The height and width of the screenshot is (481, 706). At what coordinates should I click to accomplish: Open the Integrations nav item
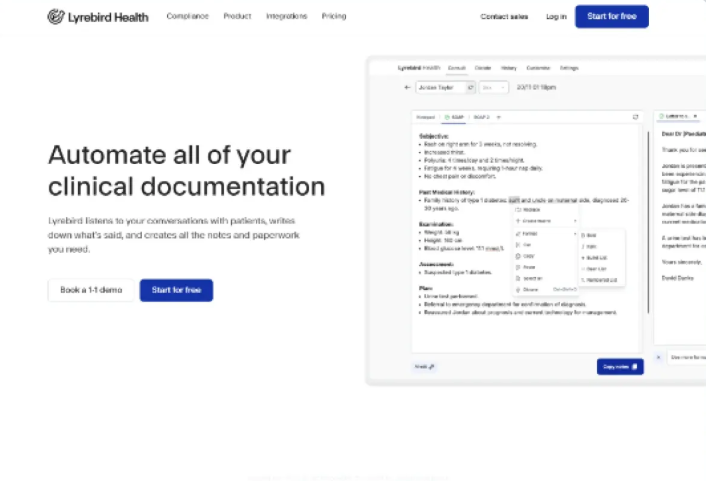tap(286, 16)
